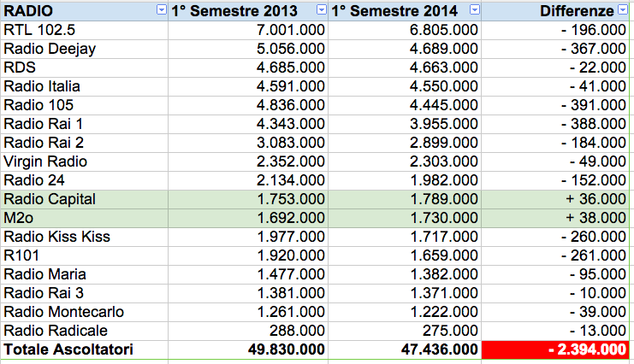Click the - 391.000 difference cell
Image resolution: width=634 pixels, height=364 pixels.
pos(555,105)
